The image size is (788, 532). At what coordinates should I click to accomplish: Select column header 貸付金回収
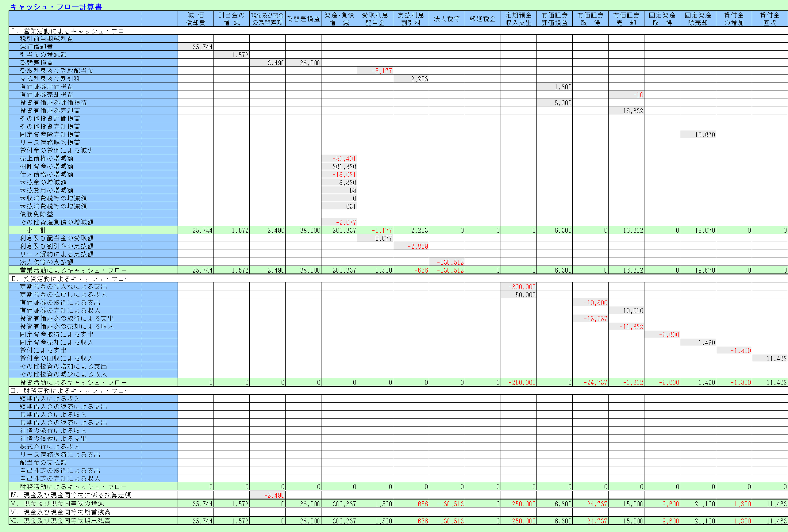pos(770,19)
